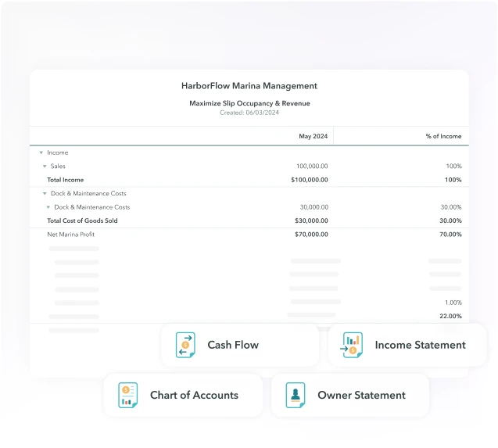
Task: Select the 1.00% percentage value
Action: (453, 303)
